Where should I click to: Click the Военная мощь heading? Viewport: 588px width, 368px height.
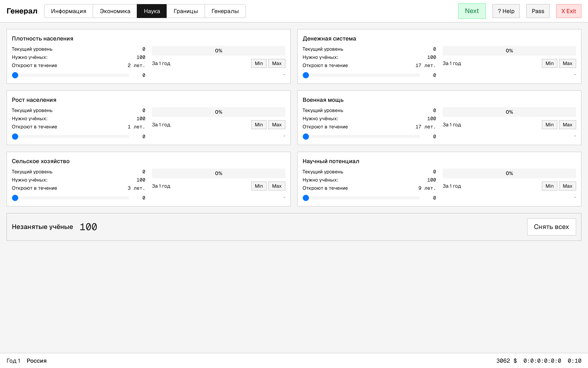coord(323,100)
